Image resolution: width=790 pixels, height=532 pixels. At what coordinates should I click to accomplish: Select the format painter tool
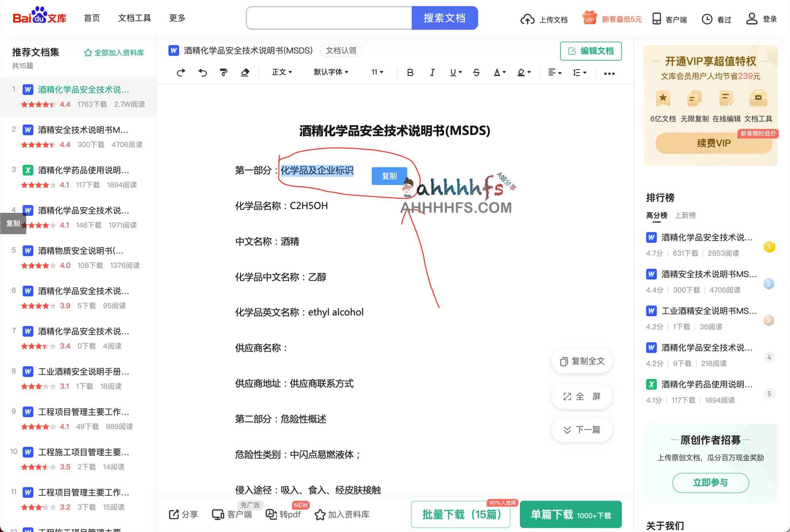[x=224, y=72]
